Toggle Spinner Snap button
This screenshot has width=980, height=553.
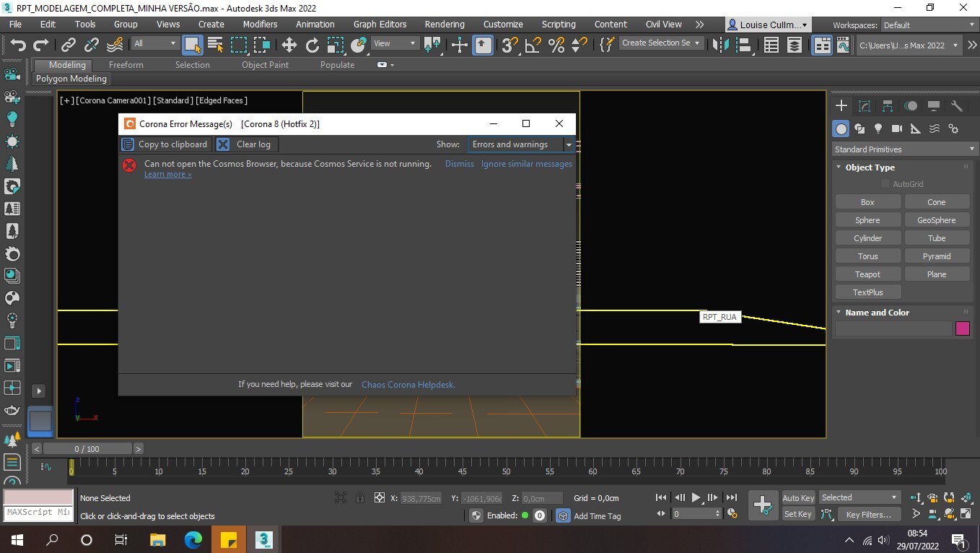tap(579, 45)
